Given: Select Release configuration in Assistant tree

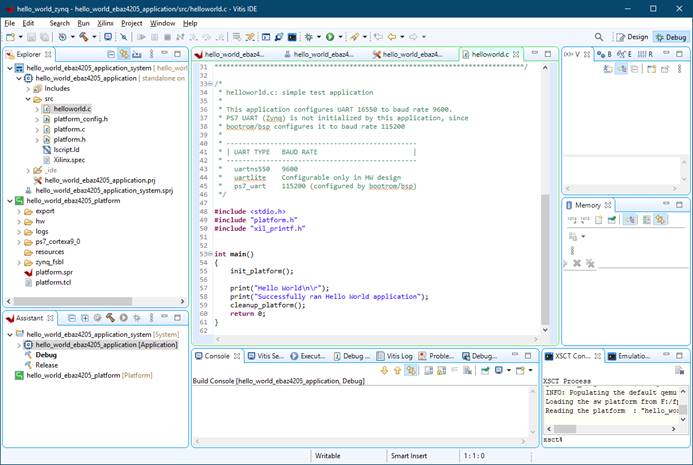Looking at the screenshot, I should click(46, 365).
